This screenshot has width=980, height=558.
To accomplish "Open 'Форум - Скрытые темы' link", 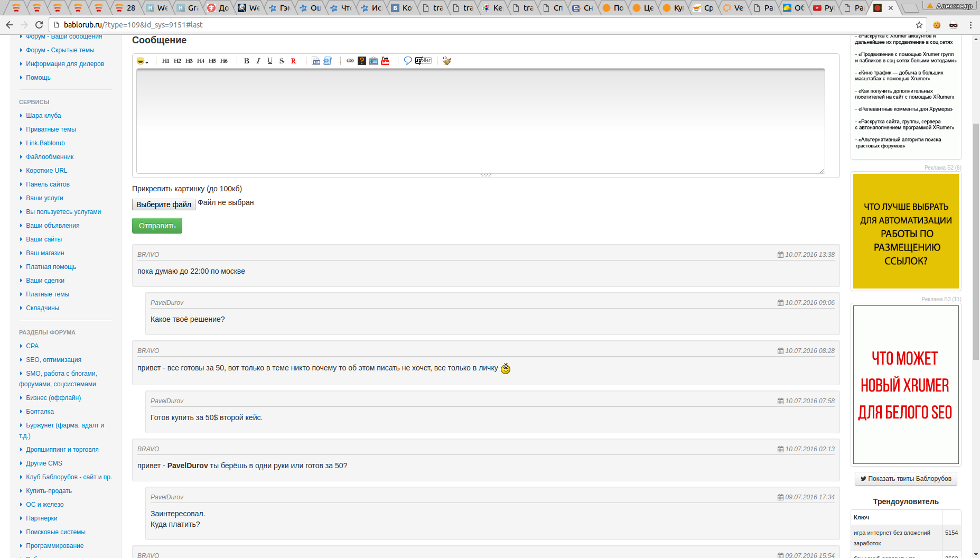I will tap(60, 50).
